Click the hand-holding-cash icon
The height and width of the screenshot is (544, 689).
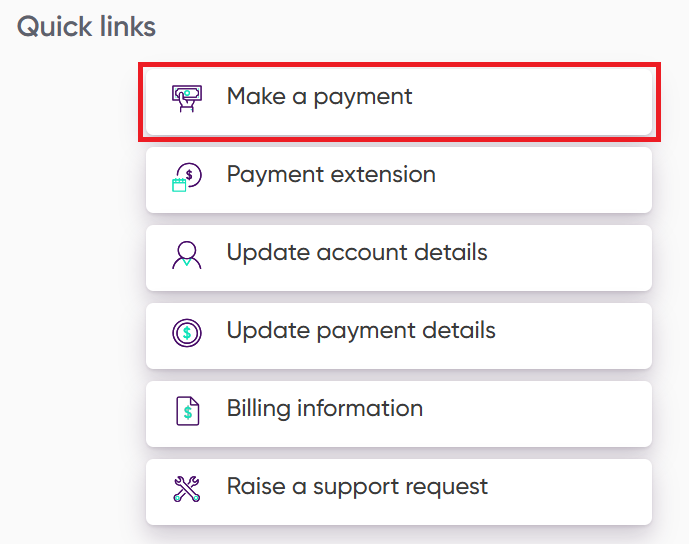pos(186,98)
